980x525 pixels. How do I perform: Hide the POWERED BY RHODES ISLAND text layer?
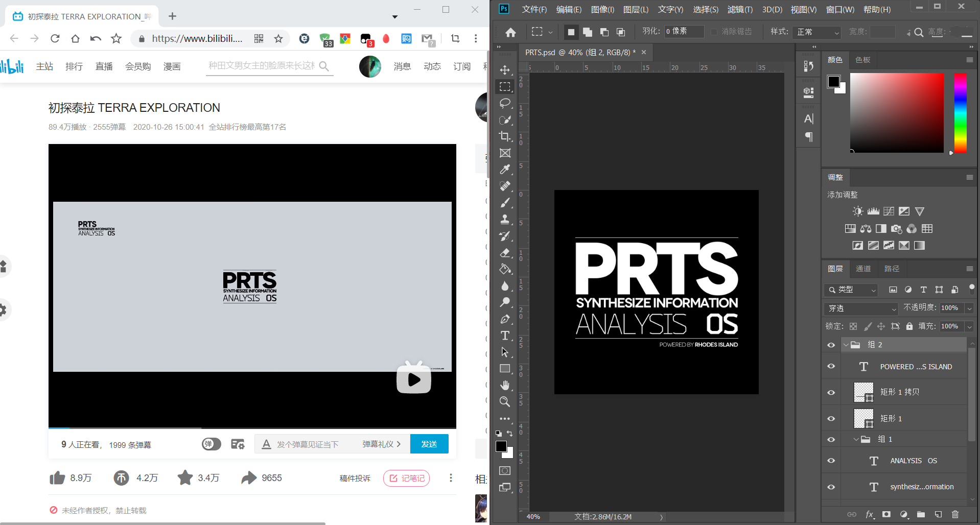pos(831,366)
